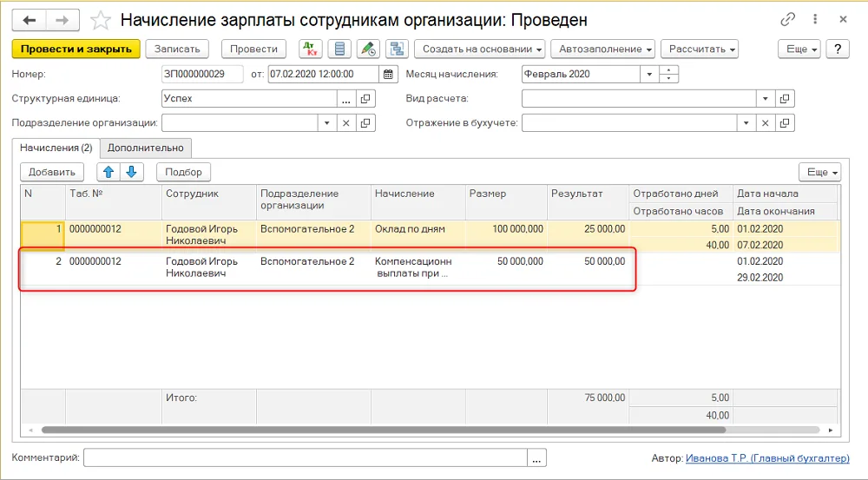Open Отражение в бухучете item via its open icon

(x=785, y=123)
